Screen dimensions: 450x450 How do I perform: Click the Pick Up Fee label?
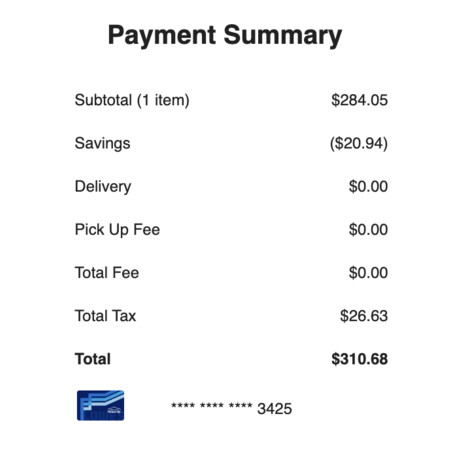click(x=117, y=230)
